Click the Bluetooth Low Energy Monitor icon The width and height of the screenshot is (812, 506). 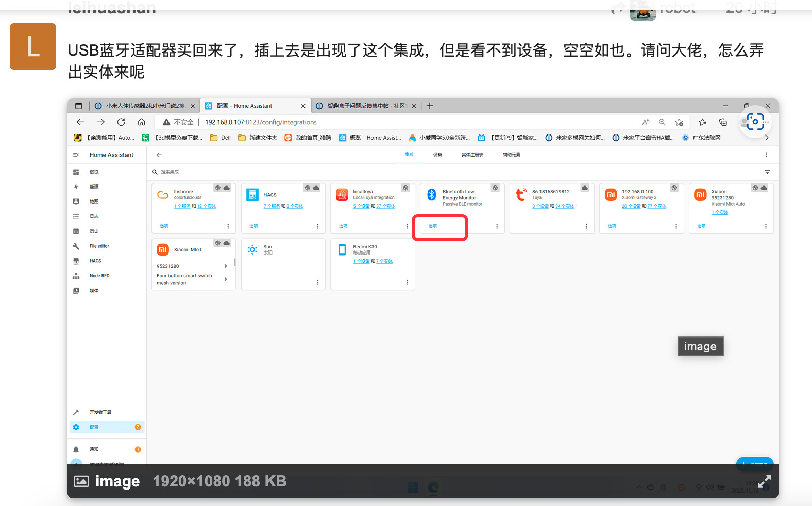pos(432,194)
